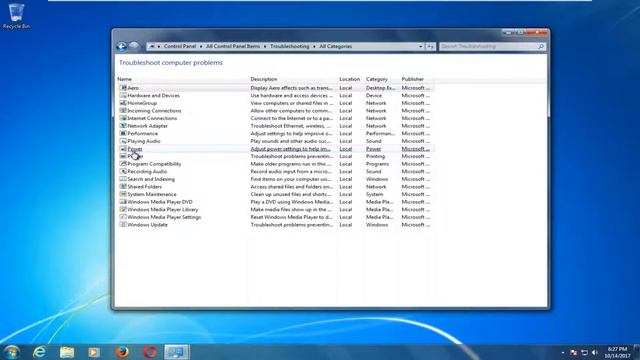
Task: Click the "Printing" category cell
Action: [x=375, y=156]
